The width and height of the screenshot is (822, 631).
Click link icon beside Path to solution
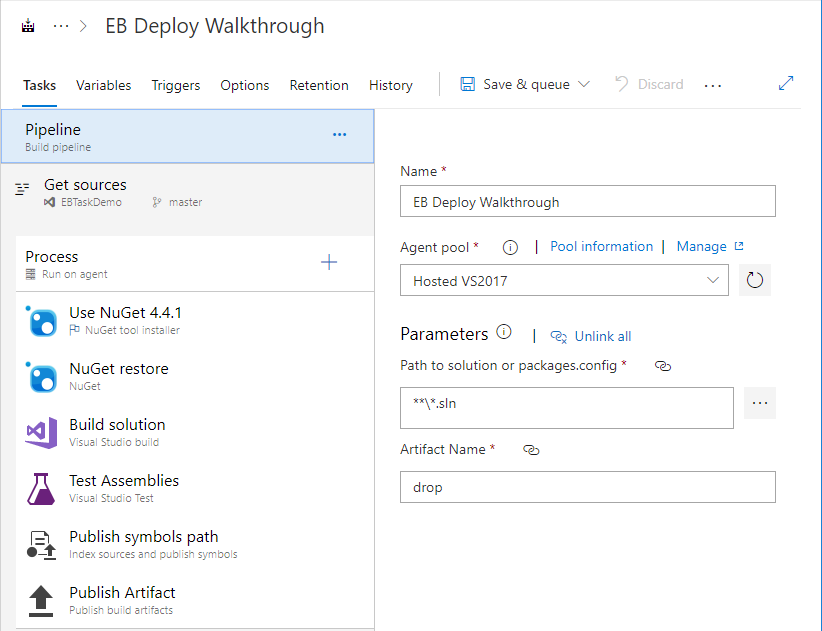coord(662,366)
